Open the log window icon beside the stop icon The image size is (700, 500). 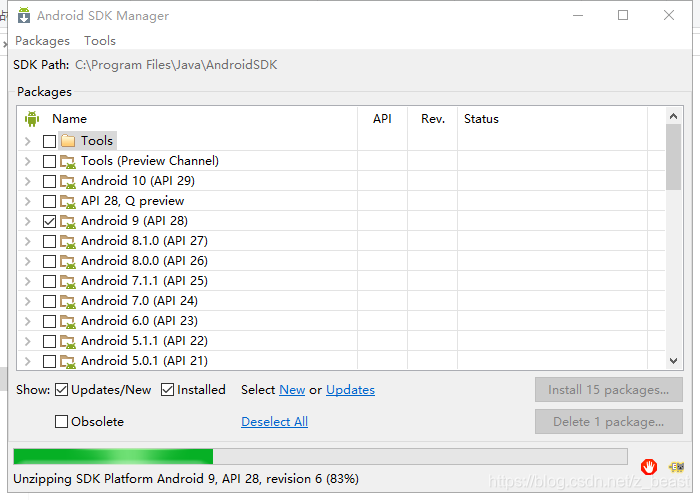pyautogui.click(x=676, y=467)
